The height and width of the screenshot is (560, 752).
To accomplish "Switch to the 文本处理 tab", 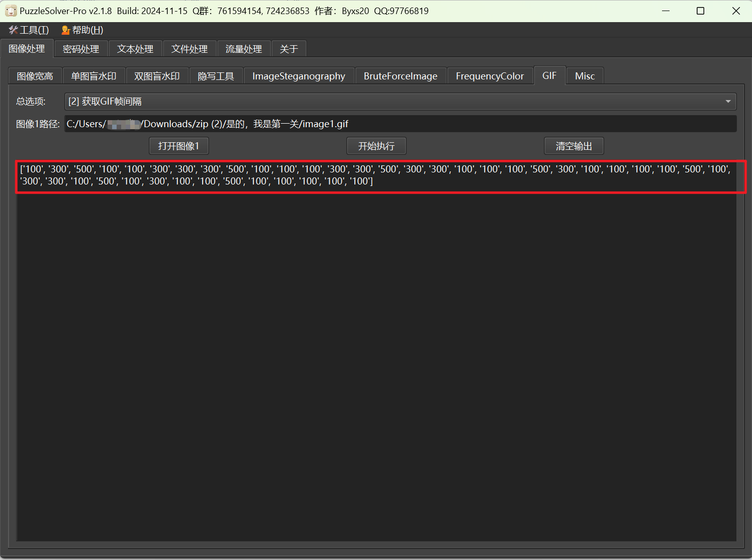I will pos(135,49).
